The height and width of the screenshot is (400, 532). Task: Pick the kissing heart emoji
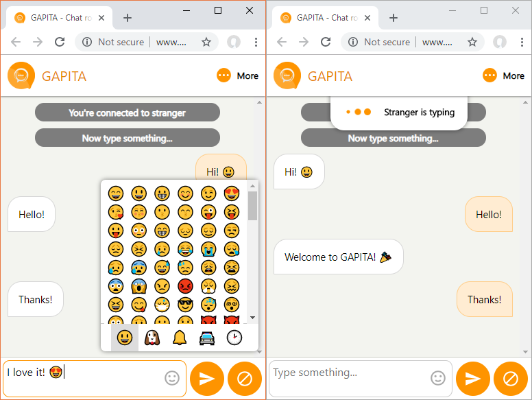(116, 212)
